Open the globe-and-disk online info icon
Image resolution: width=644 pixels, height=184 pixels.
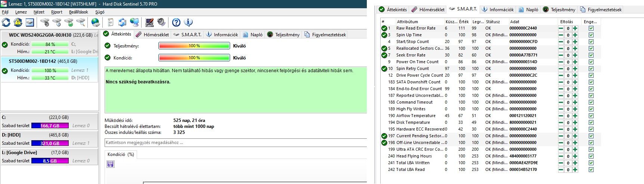[96, 22]
